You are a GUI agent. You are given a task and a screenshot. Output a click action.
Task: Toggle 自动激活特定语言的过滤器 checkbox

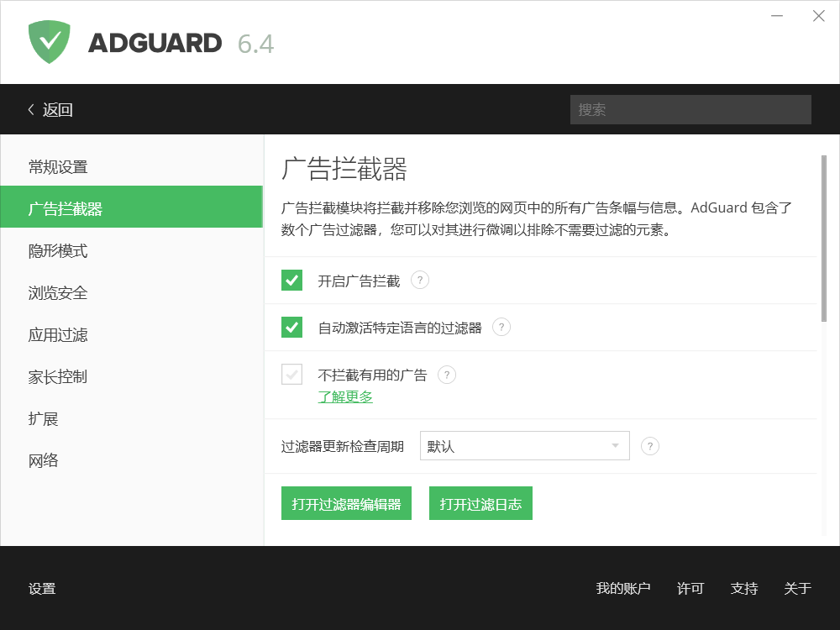click(x=292, y=328)
